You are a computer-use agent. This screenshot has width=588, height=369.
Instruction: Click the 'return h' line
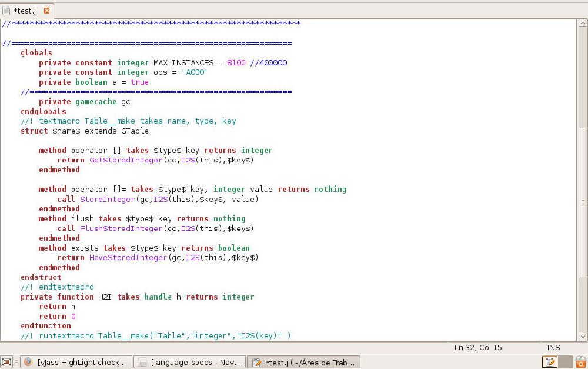57,307
